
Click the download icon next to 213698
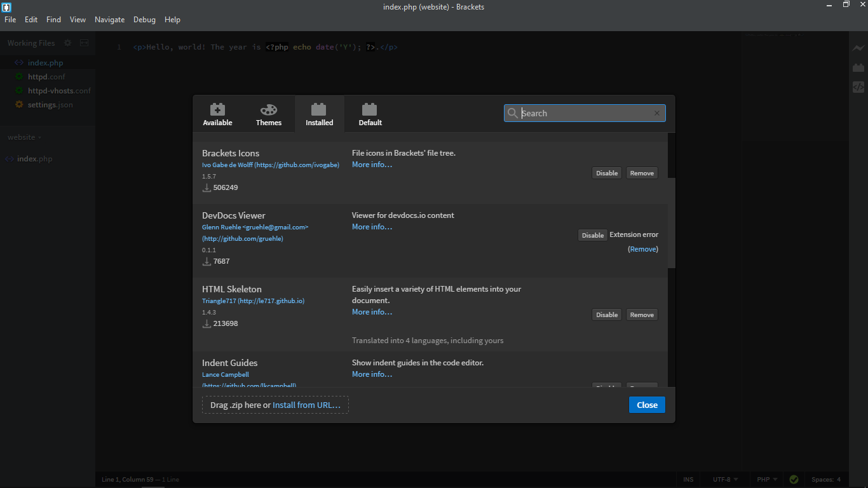pyautogui.click(x=207, y=323)
